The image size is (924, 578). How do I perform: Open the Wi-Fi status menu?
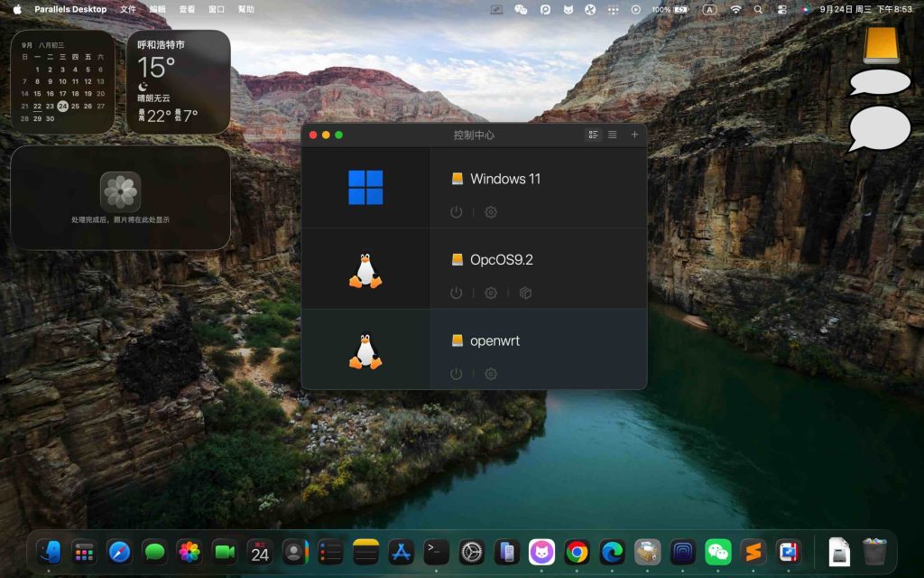click(x=735, y=9)
